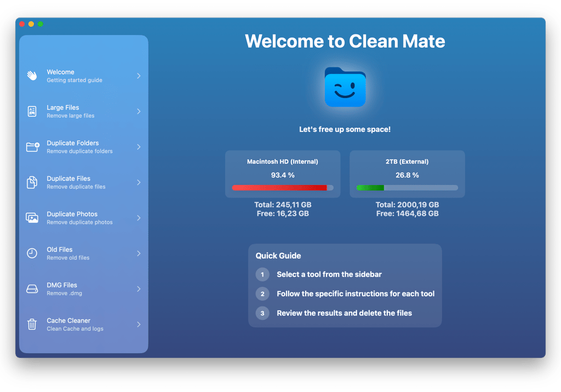Screen dimensions: 561x392
Task: Click 'Review the results and delete the files'
Action: (x=344, y=313)
